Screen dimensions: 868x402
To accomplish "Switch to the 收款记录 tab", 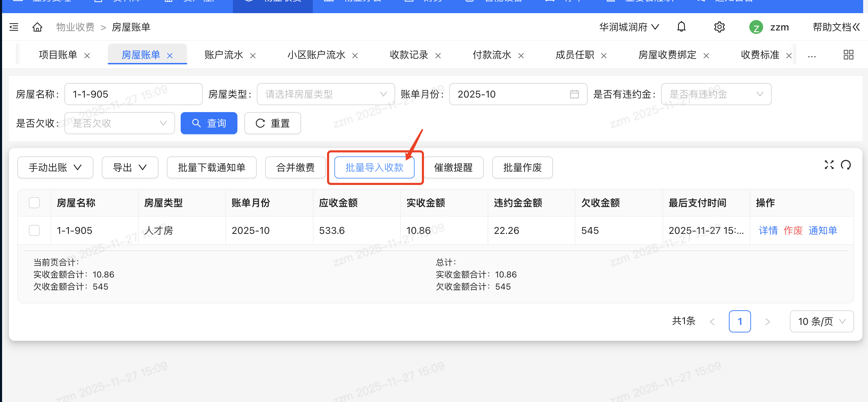I will coord(409,55).
